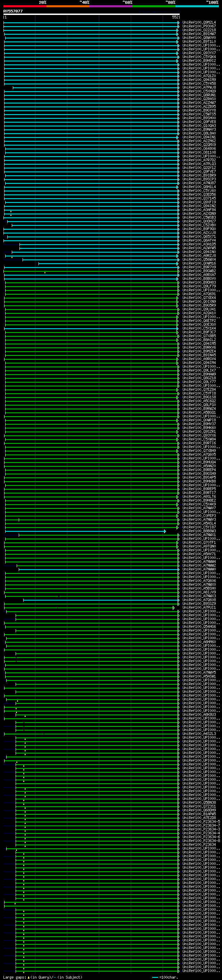Screen dimensions: 222x980
Task: Click the UniRef100_A3A1D5 label
Action: (199, 245)
